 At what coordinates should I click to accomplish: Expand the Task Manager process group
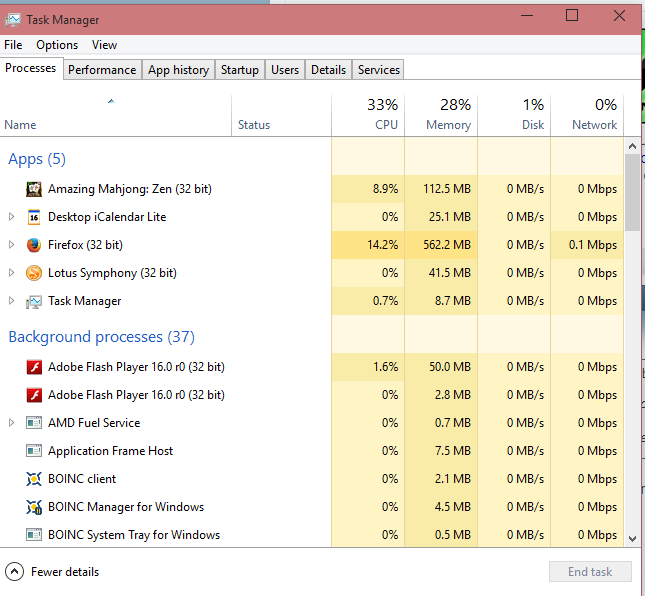12,301
